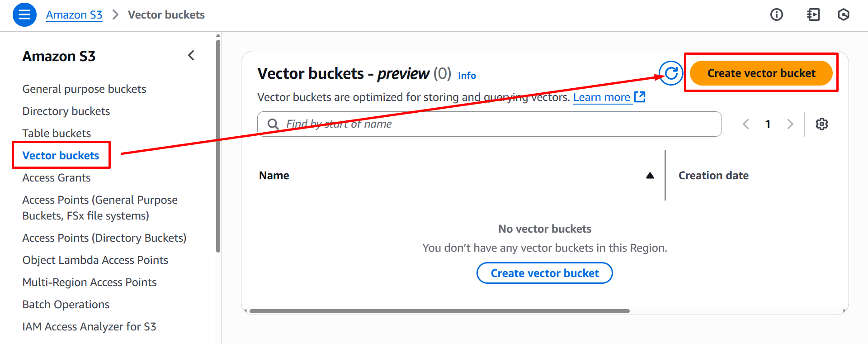868x344 pixels.
Task: Open Batch Operations from the sidebar
Action: pos(66,305)
